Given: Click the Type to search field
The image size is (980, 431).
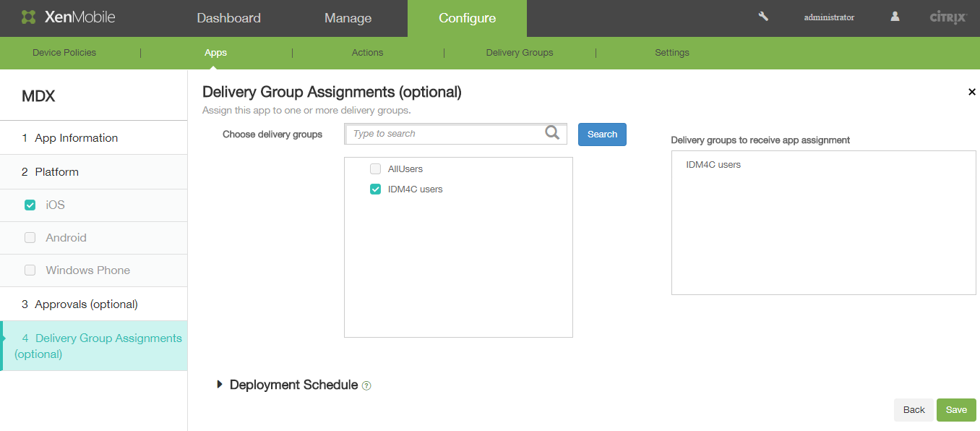Looking at the screenshot, I should [x=444, y=134].
